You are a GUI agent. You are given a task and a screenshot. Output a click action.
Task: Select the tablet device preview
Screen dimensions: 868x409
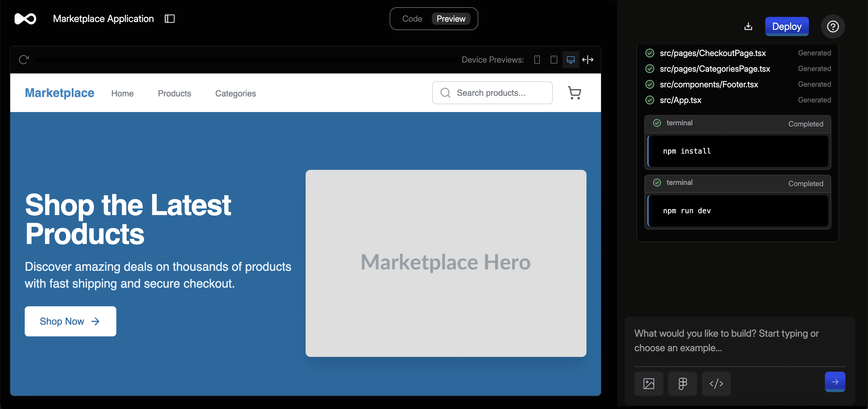tap(554, 60)
